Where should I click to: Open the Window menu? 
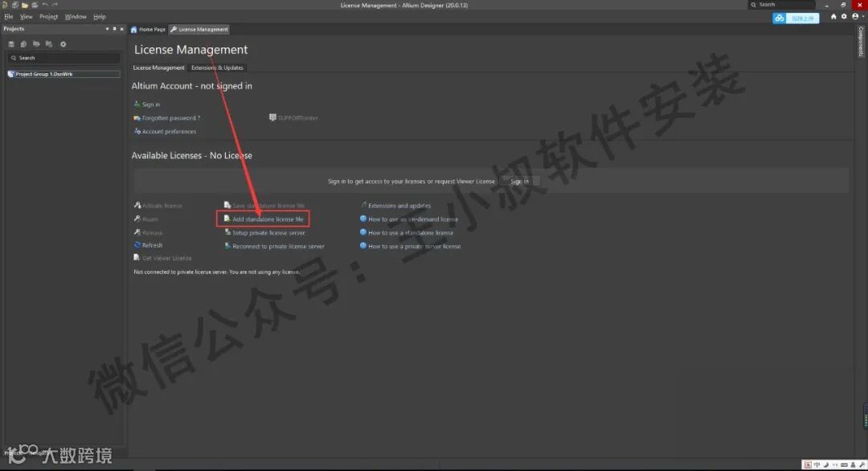tap(76, 17)
